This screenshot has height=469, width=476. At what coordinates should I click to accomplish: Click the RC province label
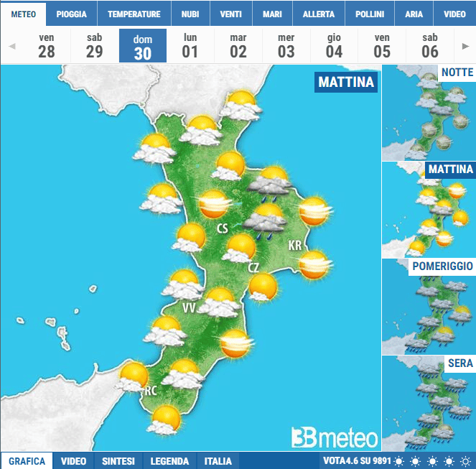click(151, 391)
